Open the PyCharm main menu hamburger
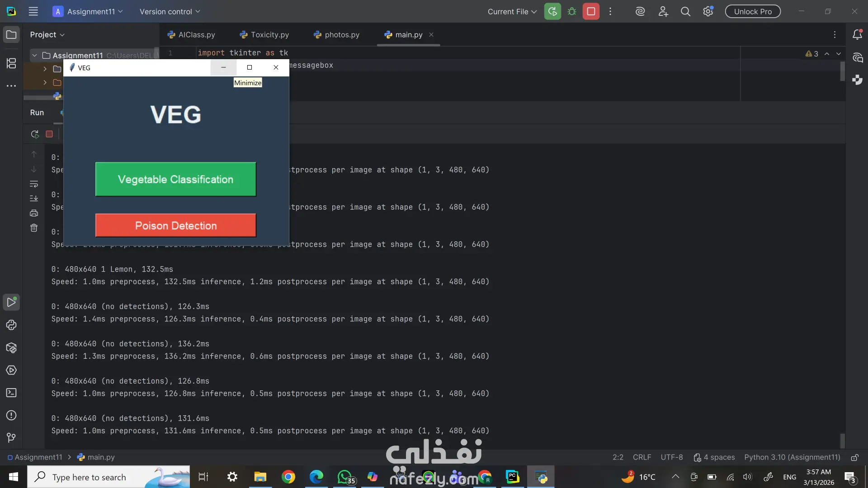Screen dimensions: 868x488 (33, 12)
